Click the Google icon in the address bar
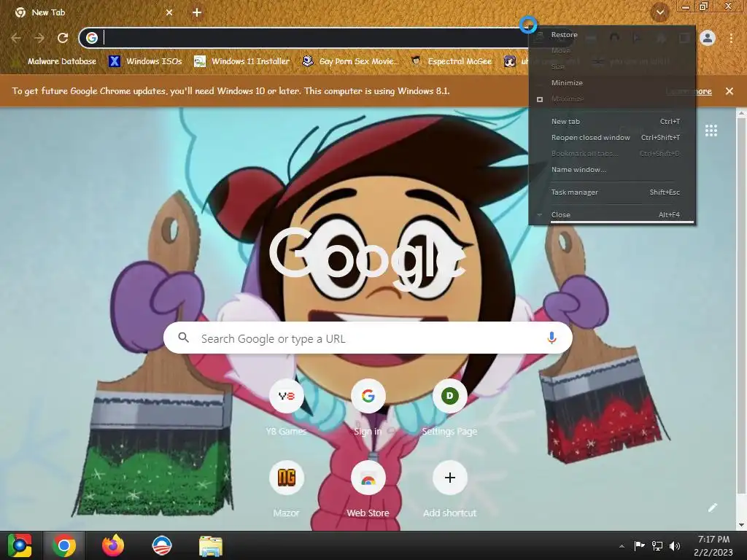The width and height of the screenshot is (747, 560). (x=92, y=38)
